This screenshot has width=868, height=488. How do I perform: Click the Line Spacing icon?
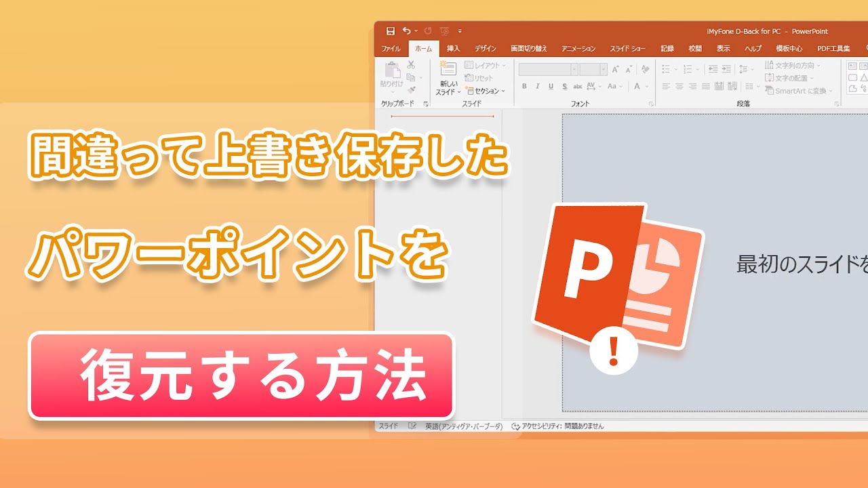(x=744, y=68)
